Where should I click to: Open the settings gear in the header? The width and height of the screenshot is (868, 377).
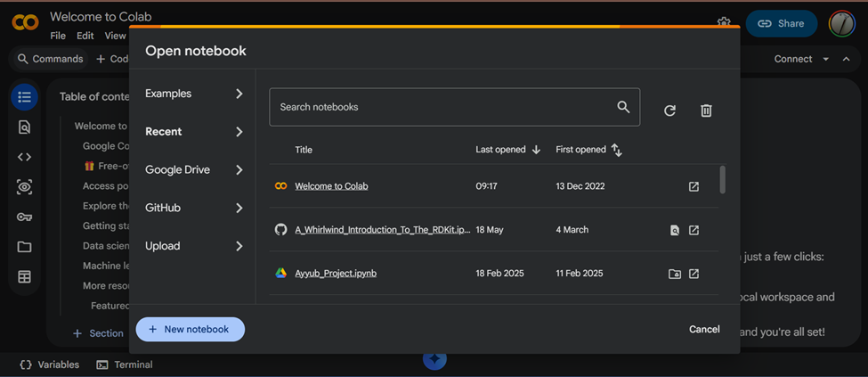724,22
